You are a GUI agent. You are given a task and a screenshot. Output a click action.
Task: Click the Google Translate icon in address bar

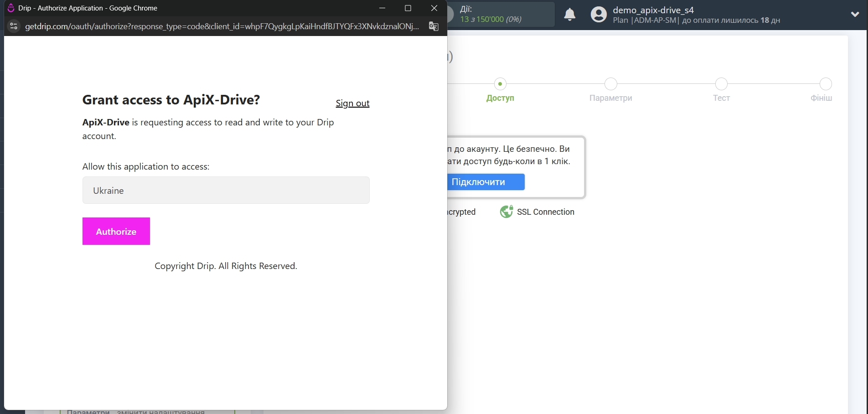pyautogui.click(x=434, y=26)
